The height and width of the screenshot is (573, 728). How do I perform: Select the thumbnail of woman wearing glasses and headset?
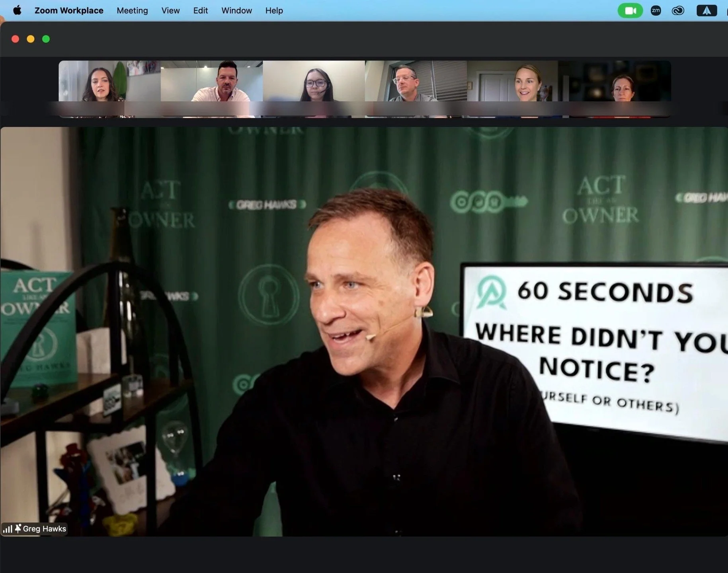tap(314, 89)
